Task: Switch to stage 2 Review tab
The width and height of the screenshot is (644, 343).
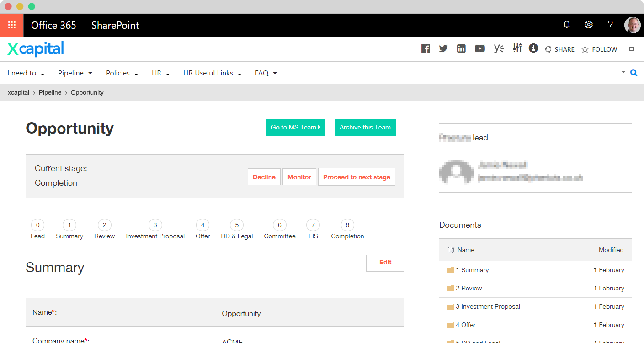Action: click(105, 230)
